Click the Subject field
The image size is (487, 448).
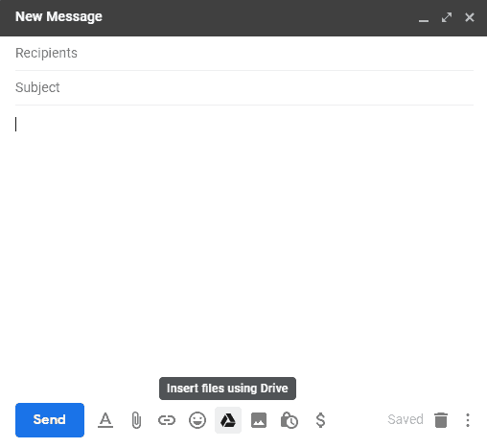(x=244, y=87)
